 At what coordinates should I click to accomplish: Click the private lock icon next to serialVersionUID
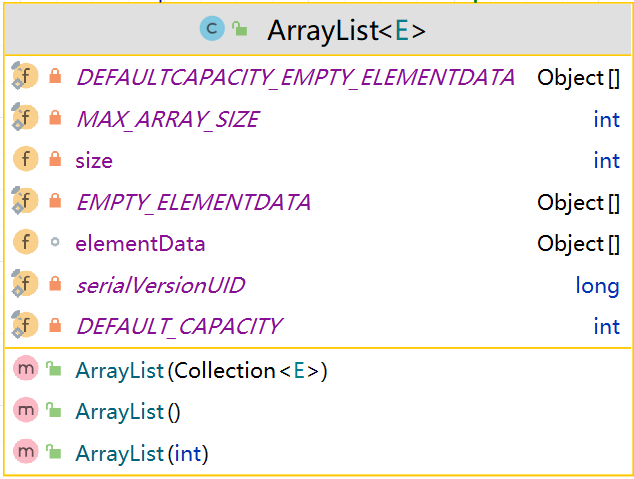click(55, 285)
